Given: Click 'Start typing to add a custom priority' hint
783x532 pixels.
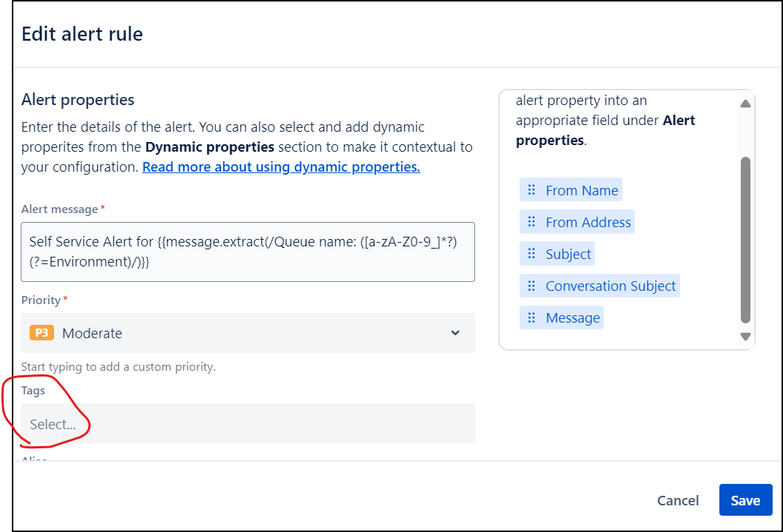Looking at the screenshot, I should click(118, 367).
